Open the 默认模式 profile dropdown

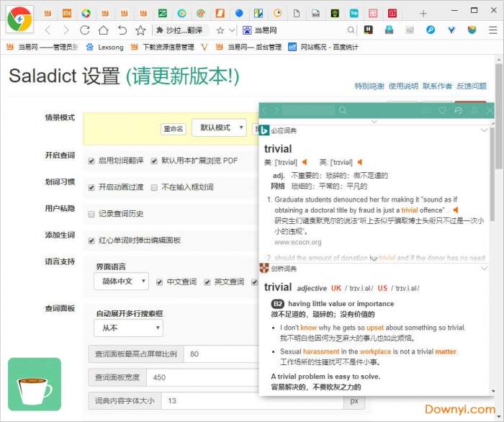coord(220,127)
